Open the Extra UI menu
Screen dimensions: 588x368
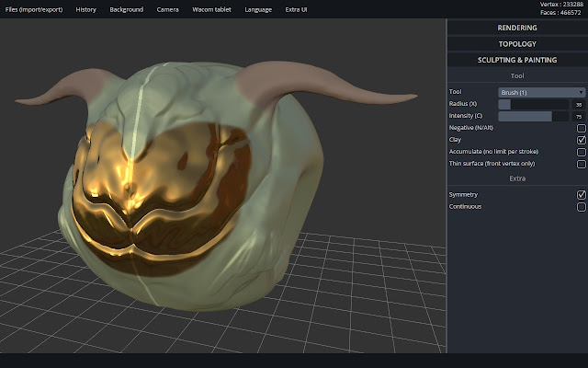click(x=296, y=9)
